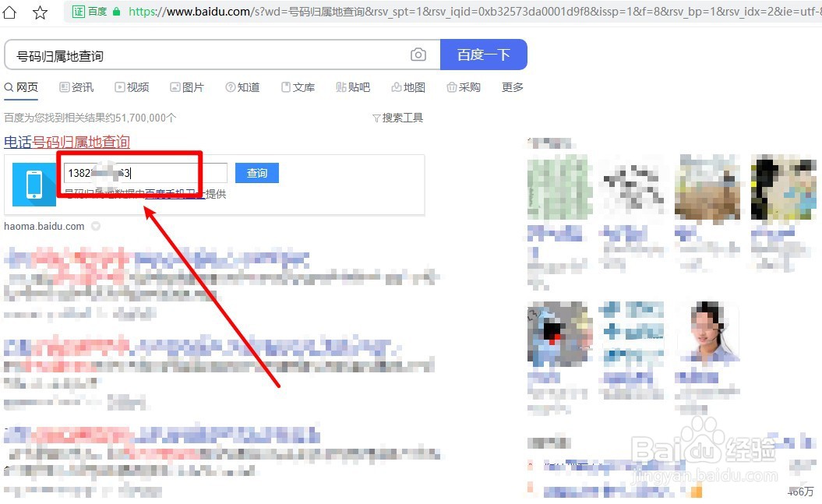Click the phone number input field
The image size is (822, 504).
(145, 173)
